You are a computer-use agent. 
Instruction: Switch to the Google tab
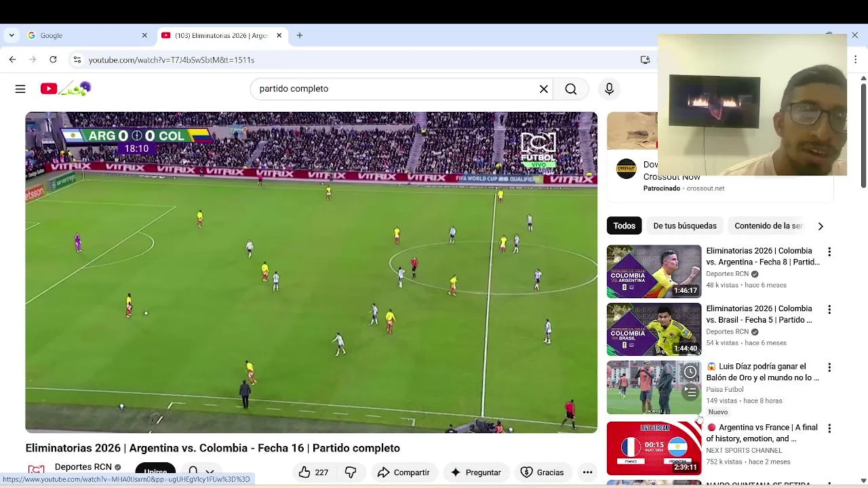[x=87, y=35]
